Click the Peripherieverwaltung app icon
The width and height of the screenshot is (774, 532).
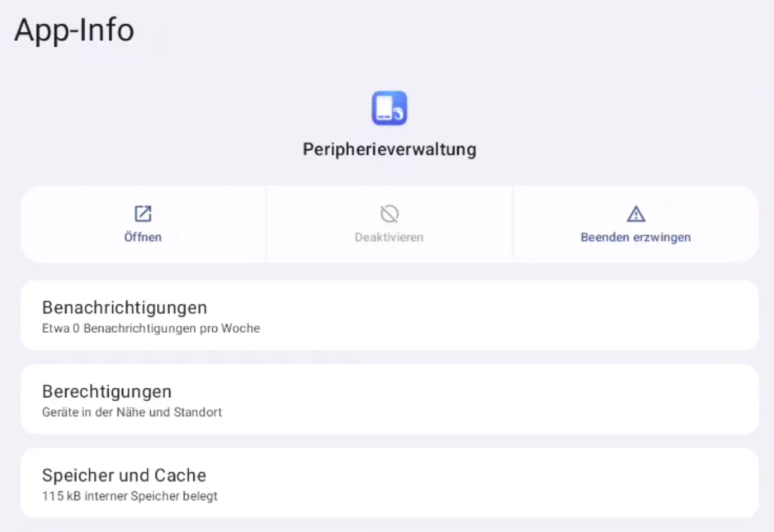click(x=389, y=108)
